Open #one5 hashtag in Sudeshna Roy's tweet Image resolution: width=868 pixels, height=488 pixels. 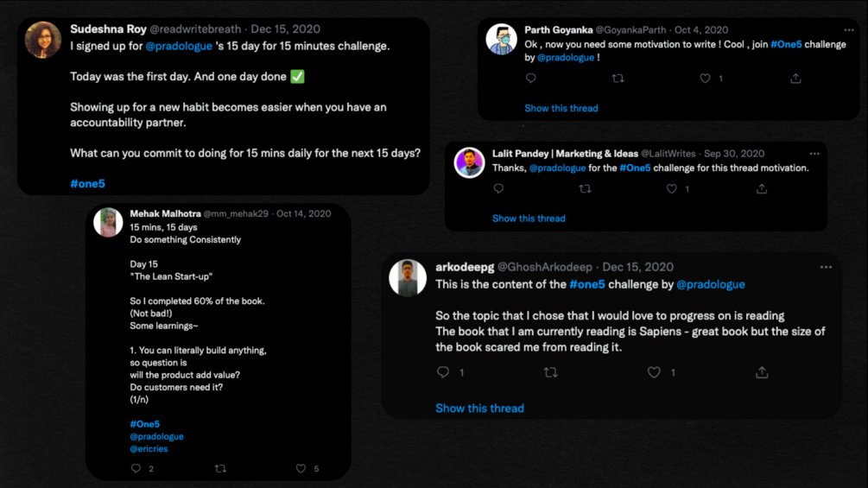(x=87, y=184)
